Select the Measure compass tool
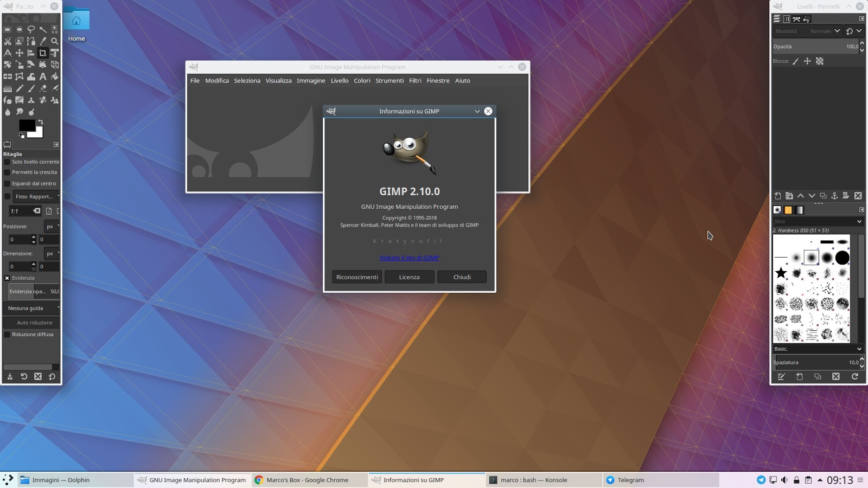Image resolution: width=868 pixels, height=488 pixels. [x=8, y=53]
